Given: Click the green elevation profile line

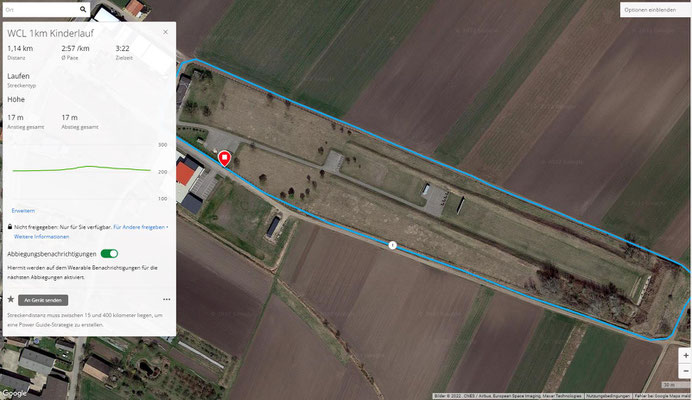Looking at the screenshot, I should point(82,168).
